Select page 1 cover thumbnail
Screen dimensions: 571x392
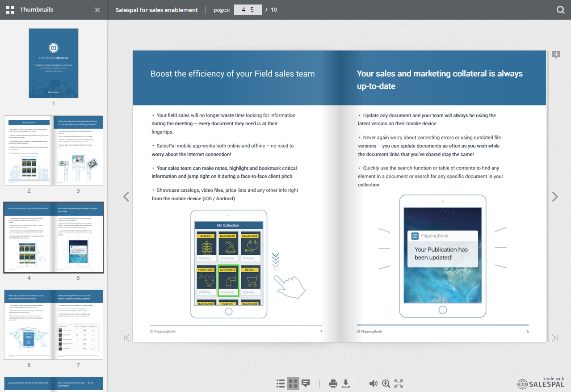point(54,63)
